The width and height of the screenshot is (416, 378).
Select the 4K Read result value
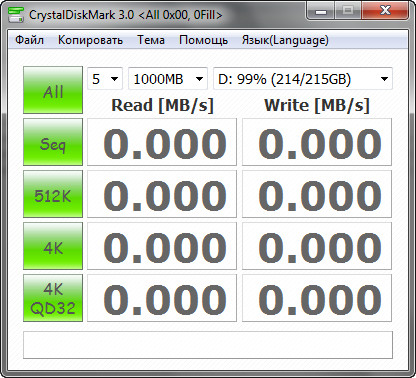pos(162,246)
